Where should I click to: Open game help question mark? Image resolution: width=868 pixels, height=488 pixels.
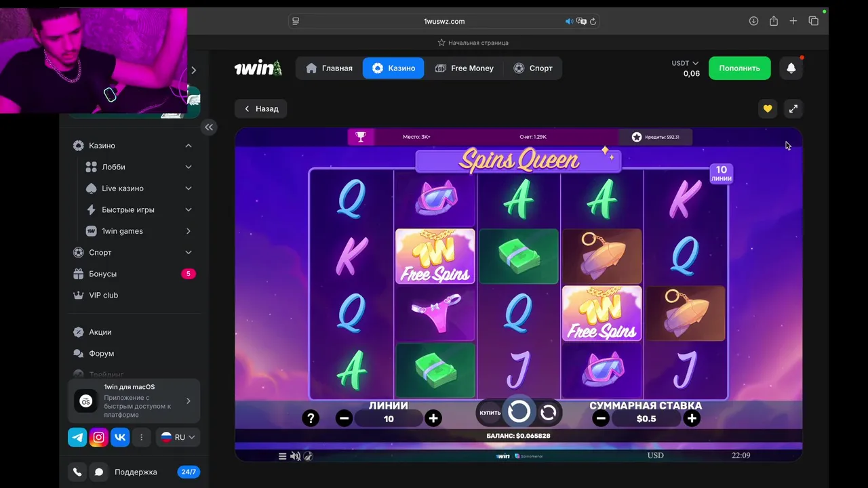click(x=311, y=418)
